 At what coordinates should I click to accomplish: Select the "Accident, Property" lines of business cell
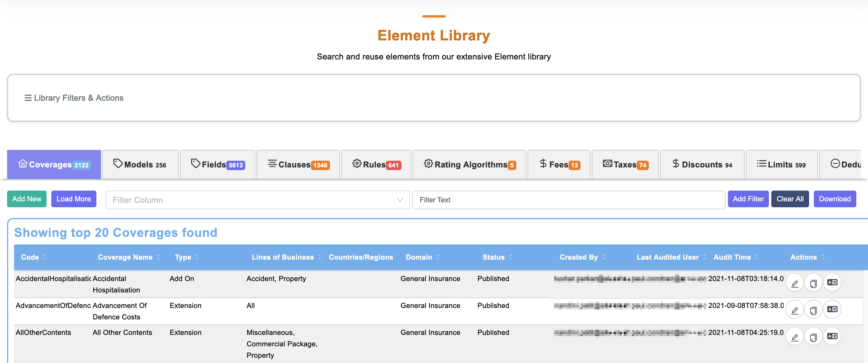click(x=276, y=279)
